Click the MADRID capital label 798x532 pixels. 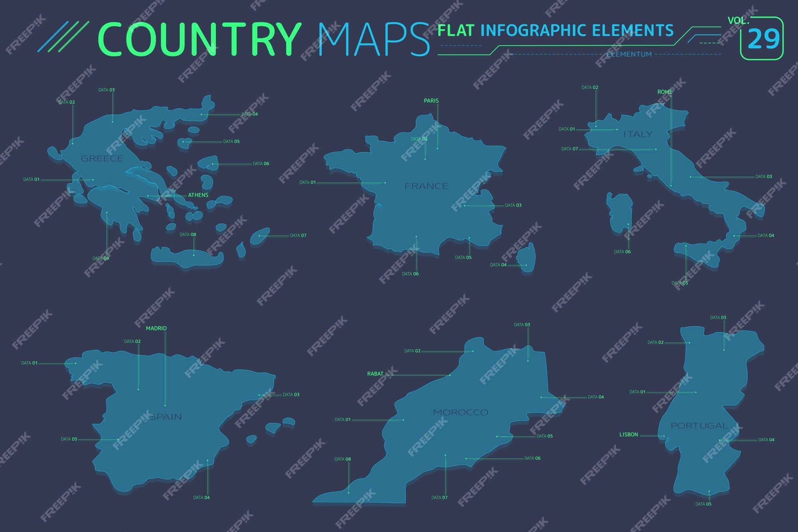(x=156, y=328)
